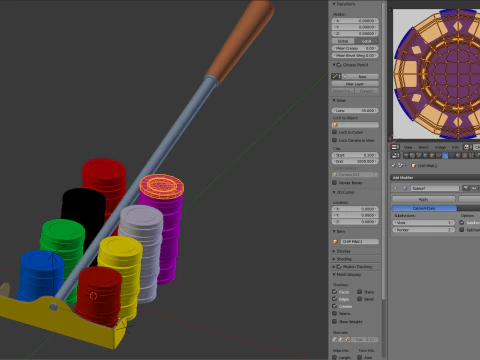Uncheck the Edges overlay checkbox
The image size is (480, 360).
click(335, 299)
